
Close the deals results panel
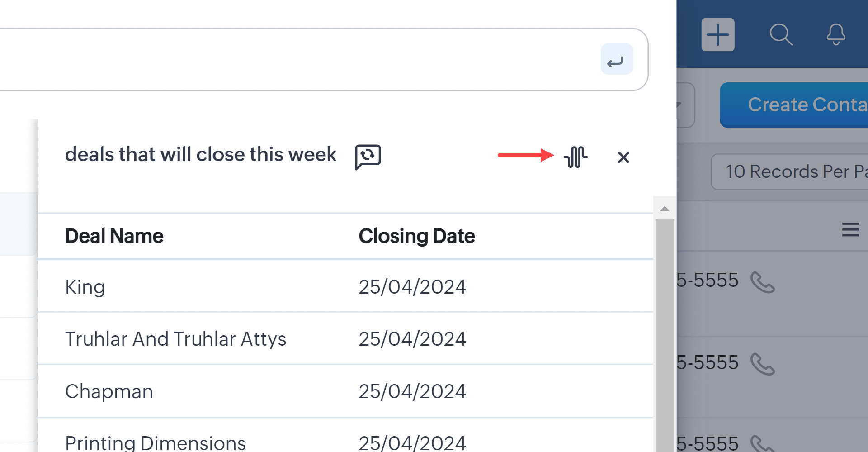pos(623,157)
